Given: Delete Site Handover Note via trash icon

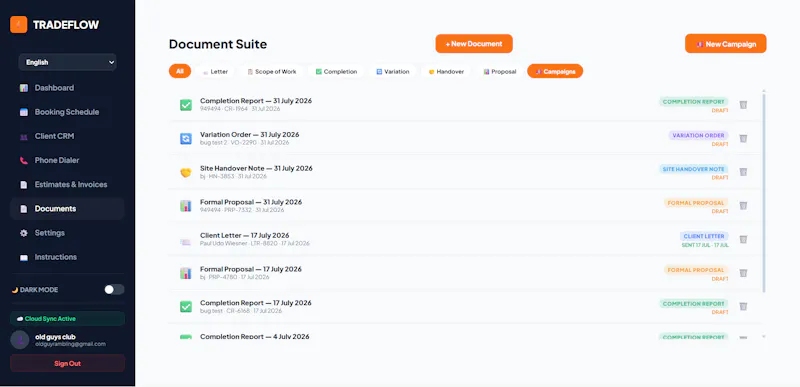Looking at the screenshot, I should pyautogui.click(x=743, y=172).
